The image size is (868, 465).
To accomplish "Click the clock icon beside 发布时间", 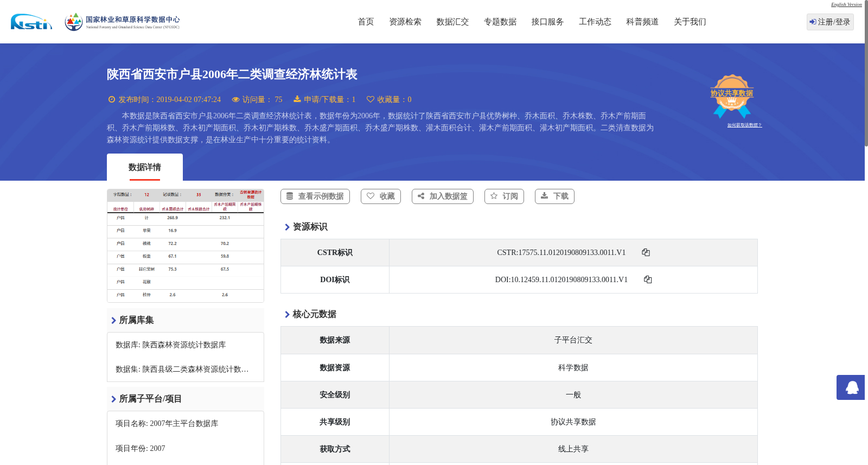I will click(x=112, y=99).
